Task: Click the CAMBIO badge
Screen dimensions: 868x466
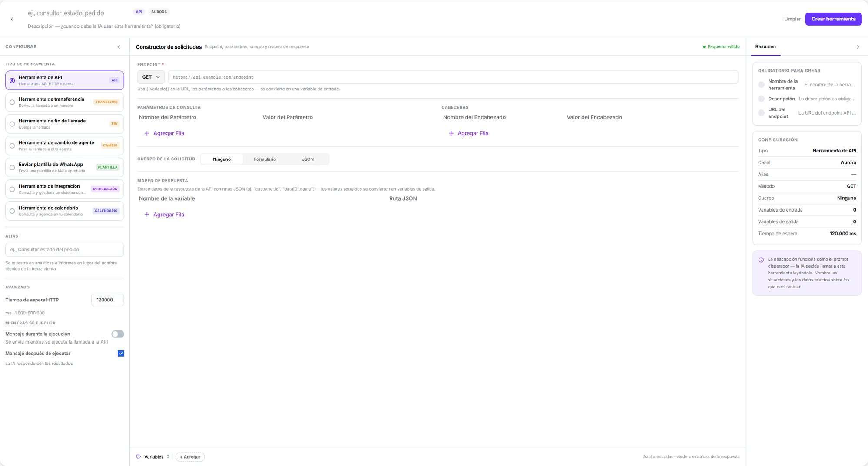Action: (110, 145)
